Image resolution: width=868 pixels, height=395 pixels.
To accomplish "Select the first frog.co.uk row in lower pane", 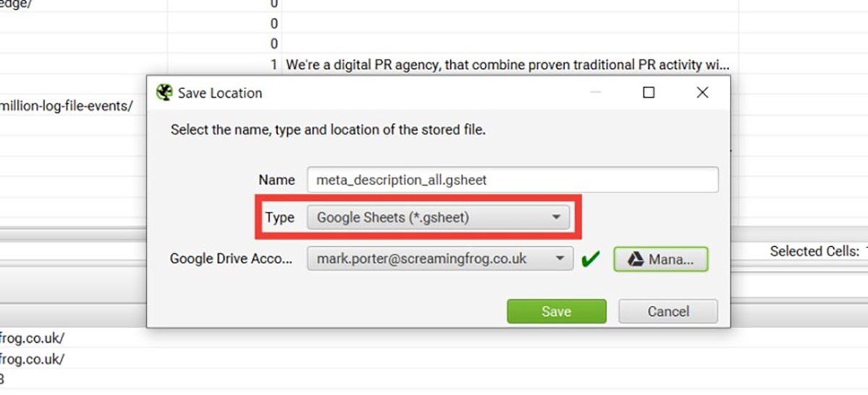I will click(x=33, y=337).
